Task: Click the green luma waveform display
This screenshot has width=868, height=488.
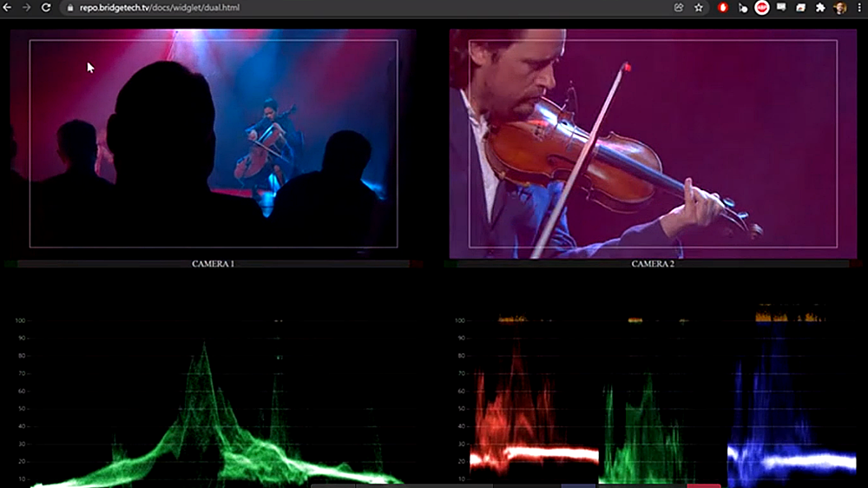Action: (x=208, y=417)
